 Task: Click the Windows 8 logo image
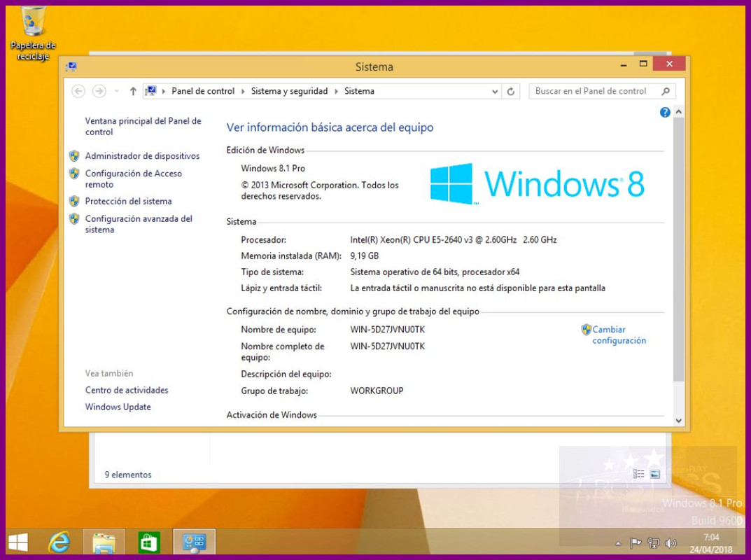tap(538, 184)
